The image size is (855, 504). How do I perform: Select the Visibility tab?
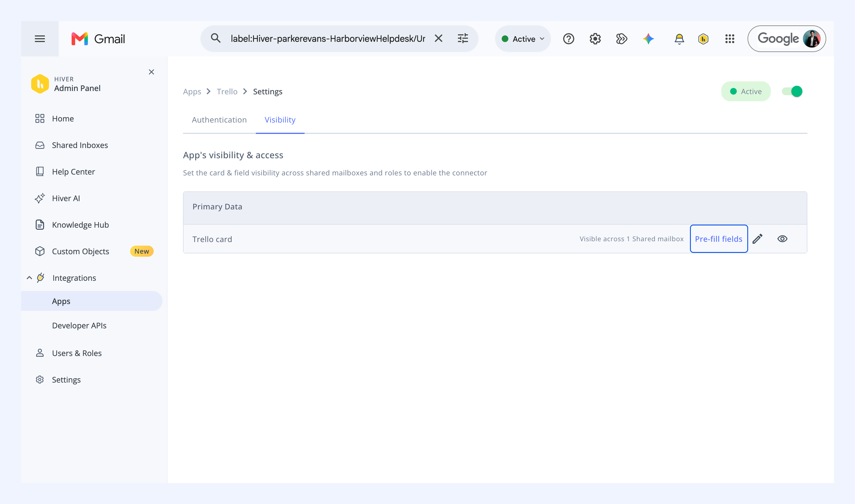[280, 120]
